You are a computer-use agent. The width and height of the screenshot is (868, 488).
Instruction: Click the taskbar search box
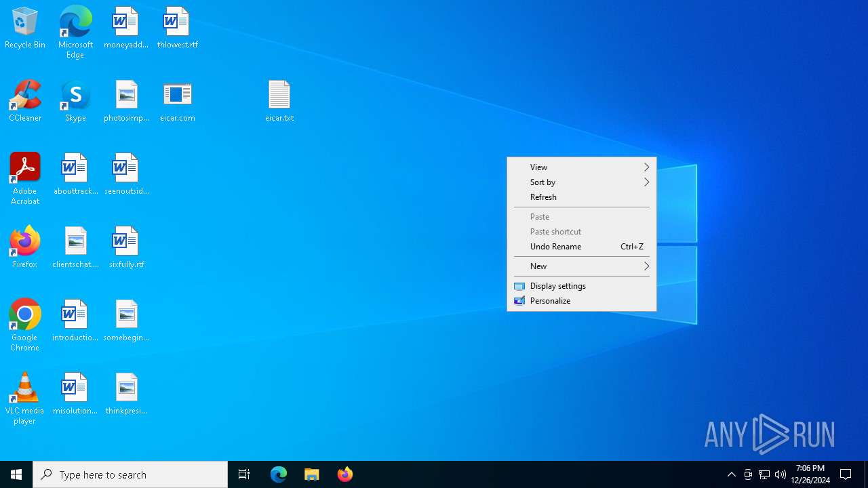pyautogui.click(x=130, y=474)
